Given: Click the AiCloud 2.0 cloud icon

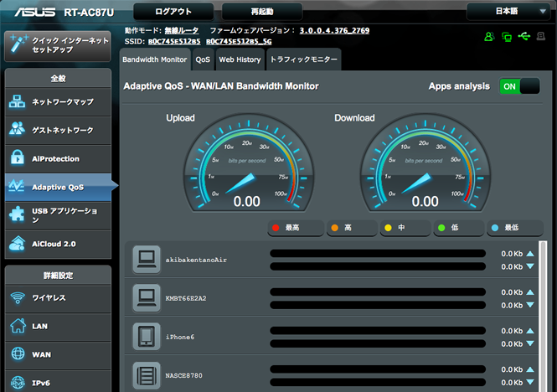Looking at the screenshot, I should click(x=17, y=244).
